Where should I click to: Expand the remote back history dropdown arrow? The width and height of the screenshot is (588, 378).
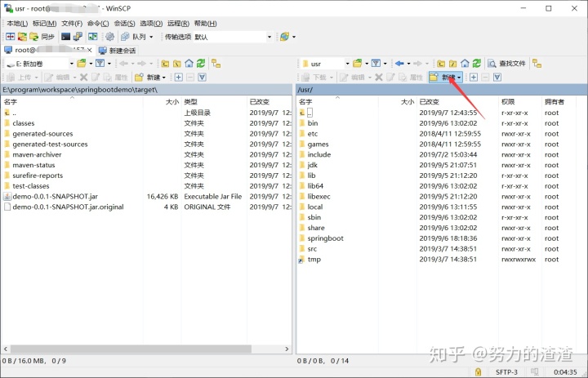(x=408, y=64)
